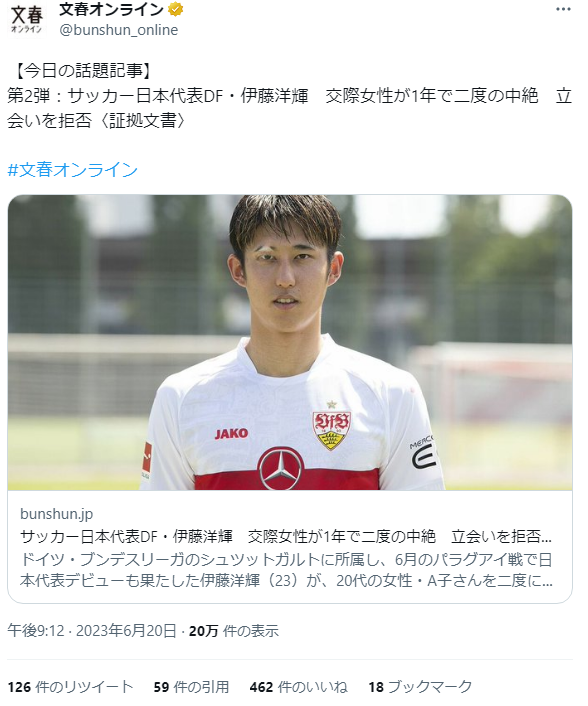Show the 126 件のリツイート list

tap(70, 687)
